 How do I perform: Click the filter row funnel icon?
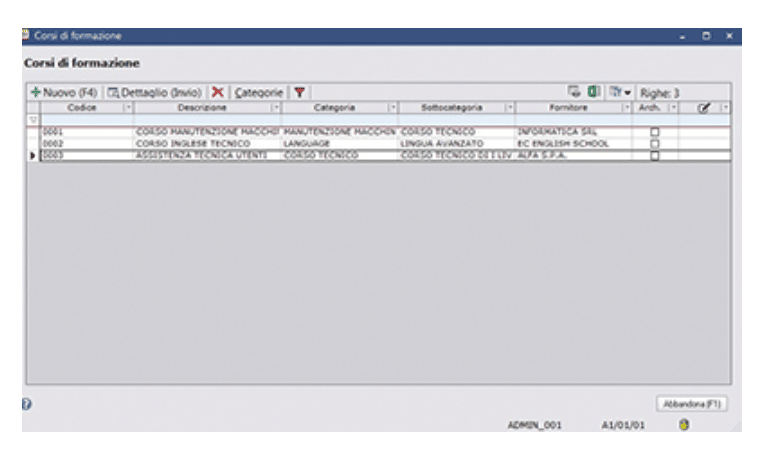coord(31,119)
